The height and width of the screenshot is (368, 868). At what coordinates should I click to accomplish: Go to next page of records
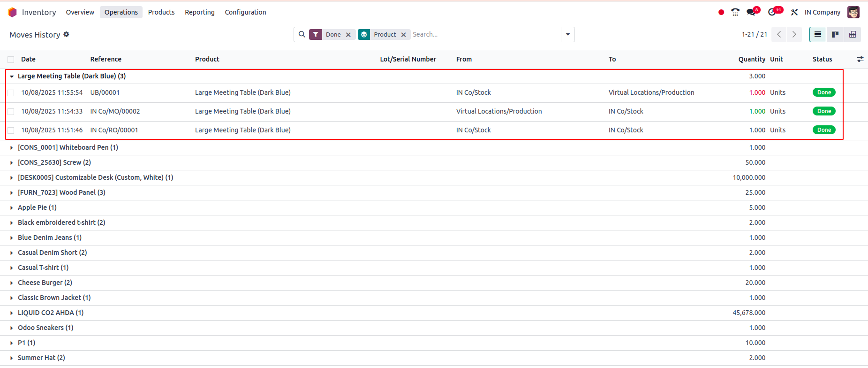click(x=794, y=34)
